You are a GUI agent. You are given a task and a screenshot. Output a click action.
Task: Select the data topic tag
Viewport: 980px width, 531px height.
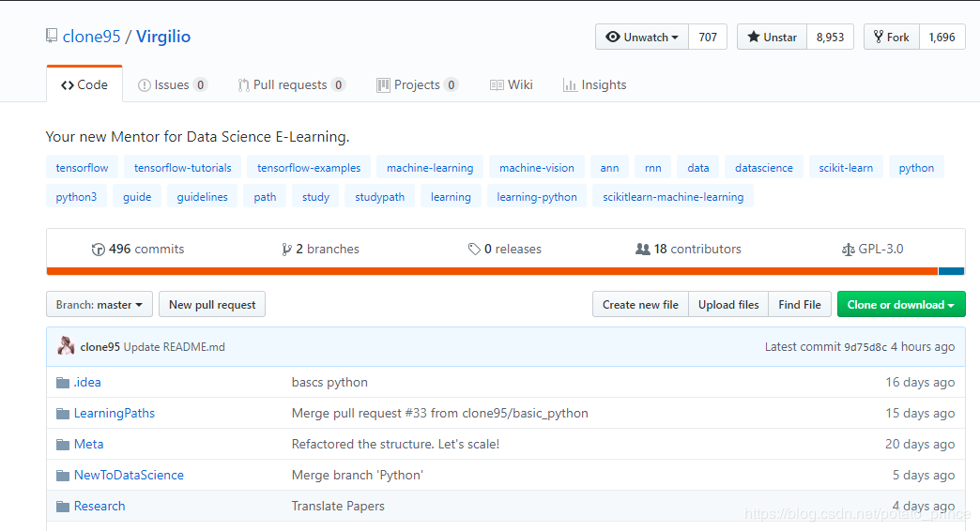pos(698,167)
